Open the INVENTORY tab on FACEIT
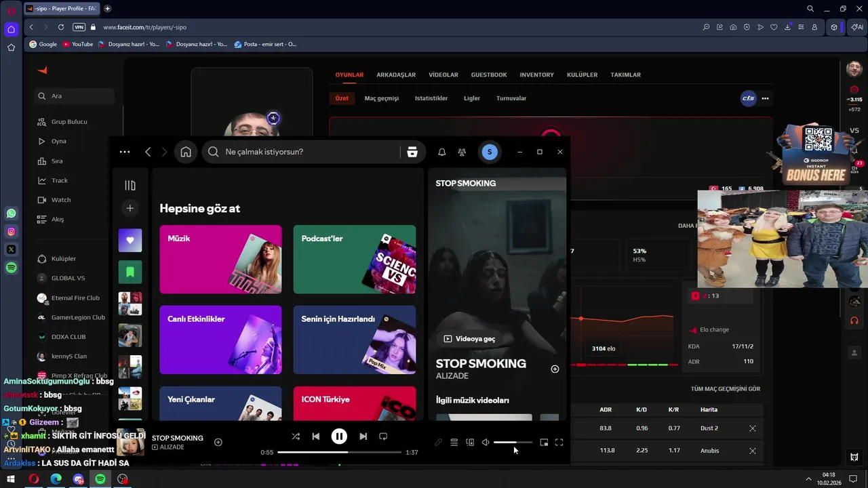This screenshot has width=868, height=488. [537, 75]
